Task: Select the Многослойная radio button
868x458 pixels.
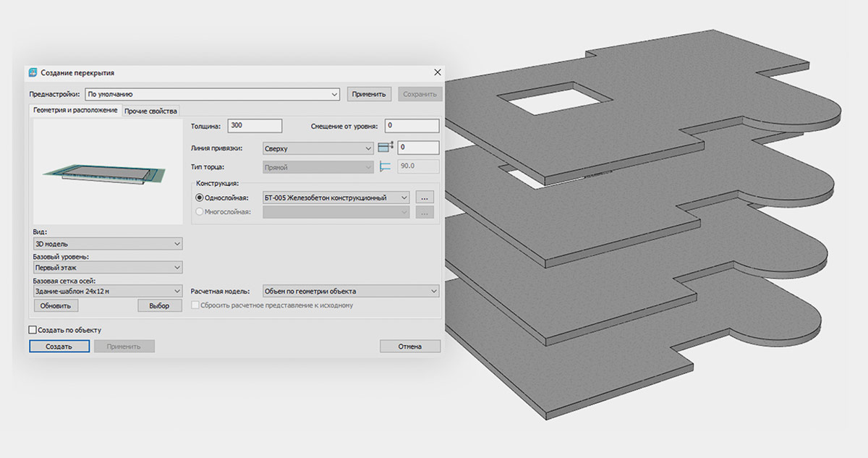Action: pos(200,212)
